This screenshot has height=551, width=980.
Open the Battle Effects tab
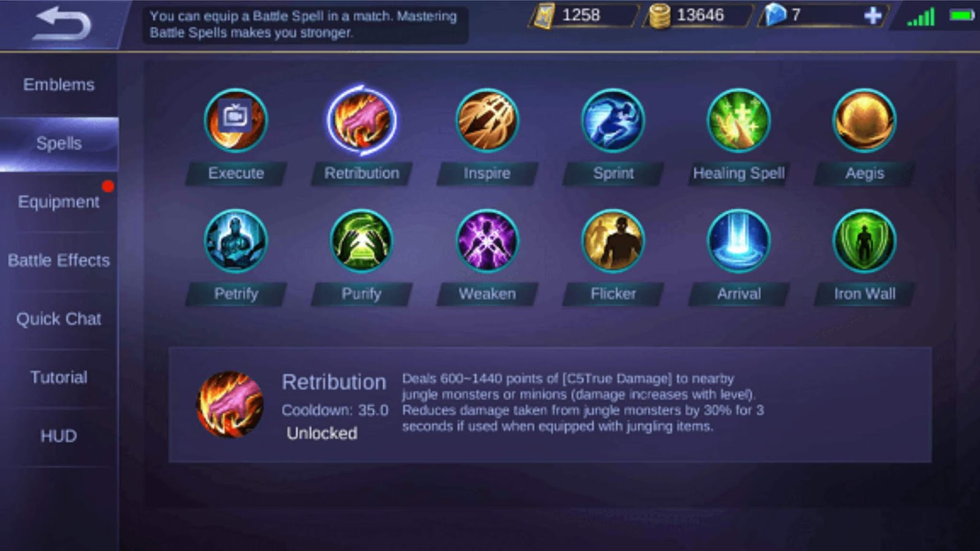(x=59, y=260)
